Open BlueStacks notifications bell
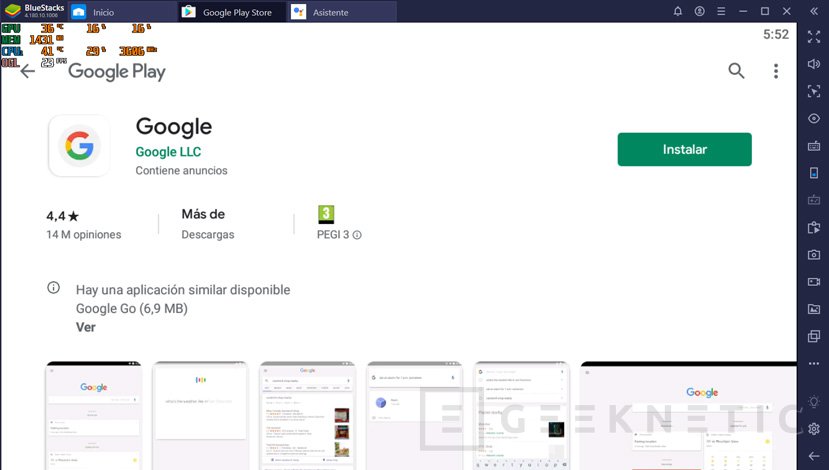829x470 pixels. pos(677,11)
